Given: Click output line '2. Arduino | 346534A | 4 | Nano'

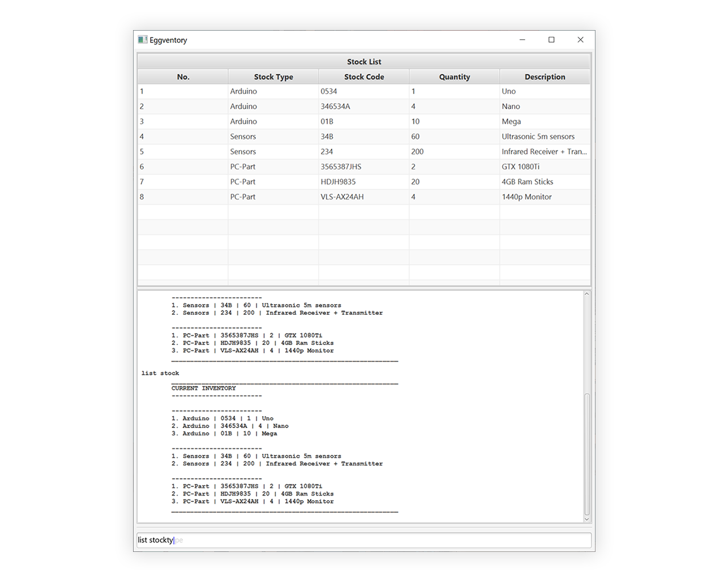Looking at the screenshot, I should [230, 426].
